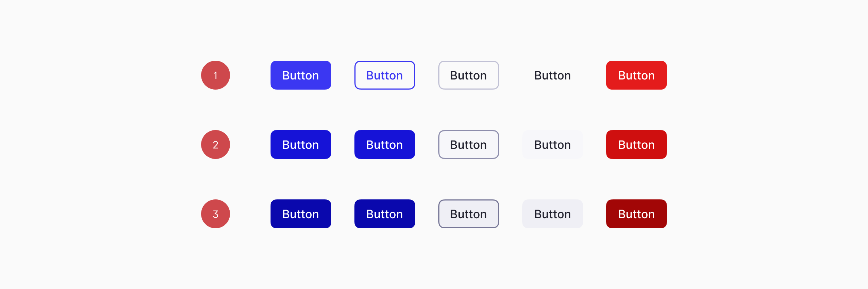The width and height of the screenshot is (868, 289).
Task: Click the borderless text-only Button in row 1
Action: [x=552, y=75]
